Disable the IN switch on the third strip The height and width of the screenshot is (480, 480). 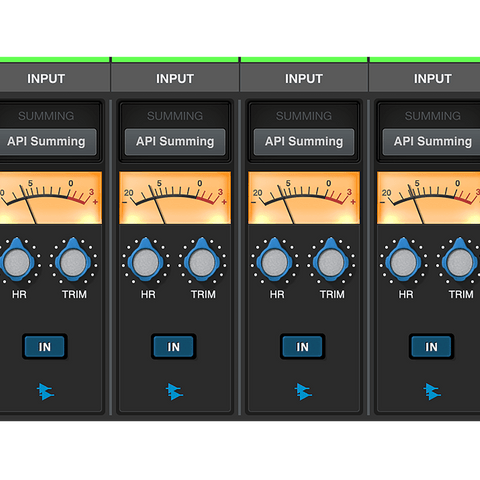[302, 347]
